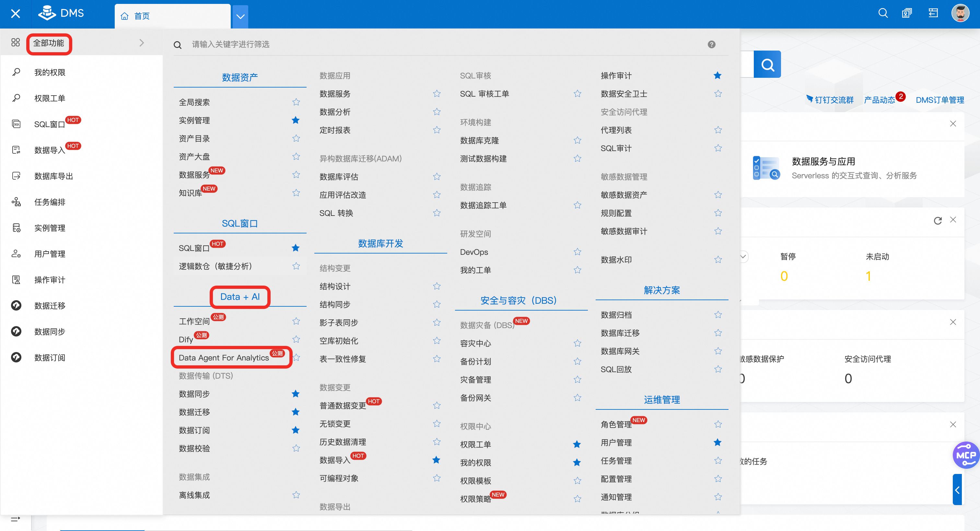Image resolution: width=980 pixels, height=531 pixels.
Task: Toggle favorite star for 数据归档
Action: tap(718, 315)
